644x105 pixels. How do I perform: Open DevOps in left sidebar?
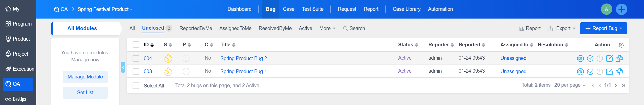tap(16, 99)
